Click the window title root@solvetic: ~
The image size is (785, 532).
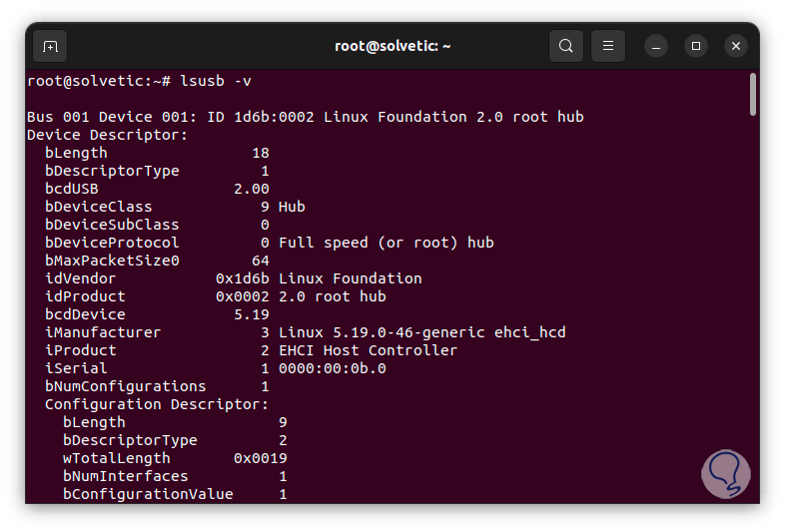pos(392,46)
